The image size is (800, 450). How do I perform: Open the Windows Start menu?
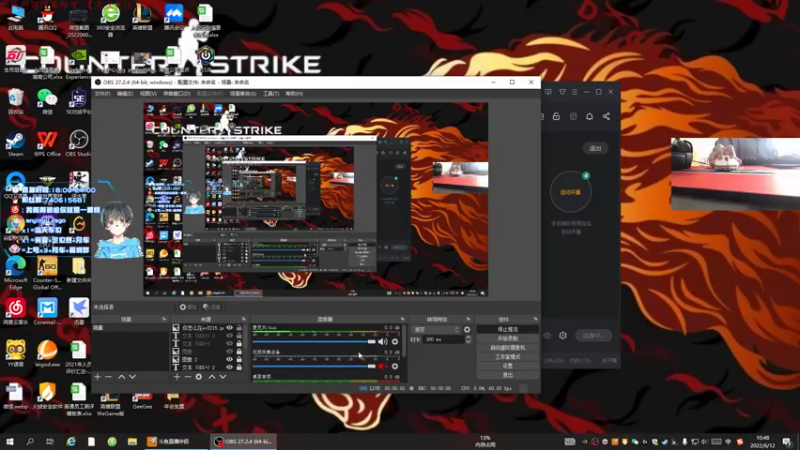click(9, 441)
